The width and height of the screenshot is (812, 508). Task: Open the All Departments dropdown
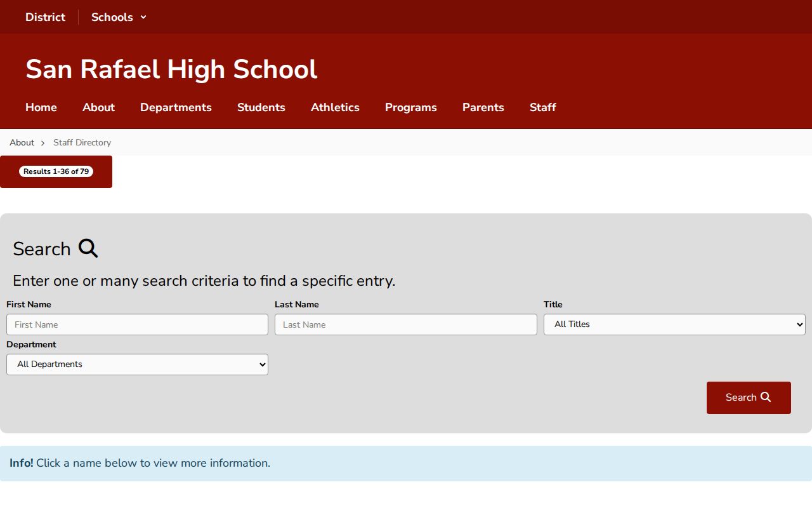coord(137,364)
